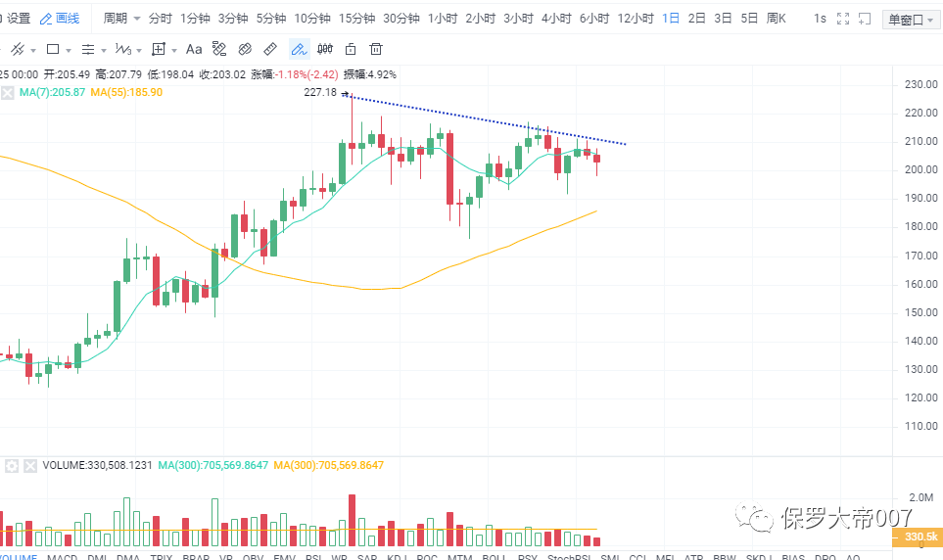
Task: Click the candlestick chart style icon
Action: pos(325,49)
